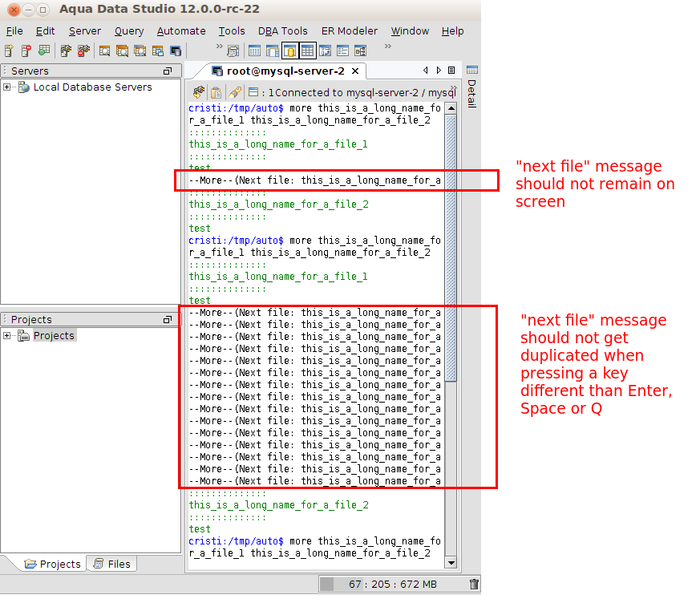This screenshot has width=700, height=603.
Task: Open the Edit menu
Action: pos(45,31)
